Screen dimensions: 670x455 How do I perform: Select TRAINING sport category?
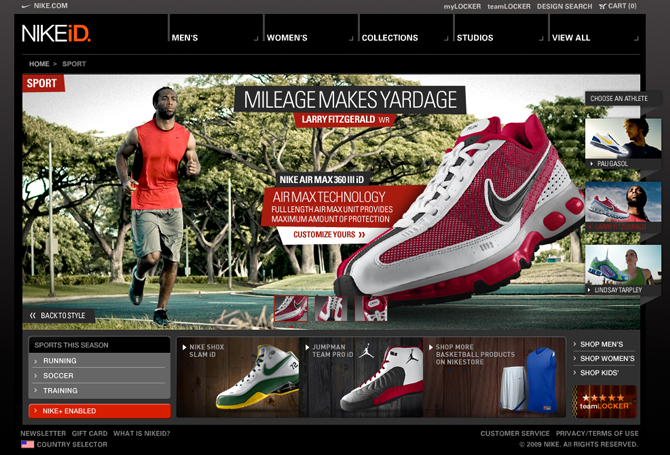click(x=100, y=390)
